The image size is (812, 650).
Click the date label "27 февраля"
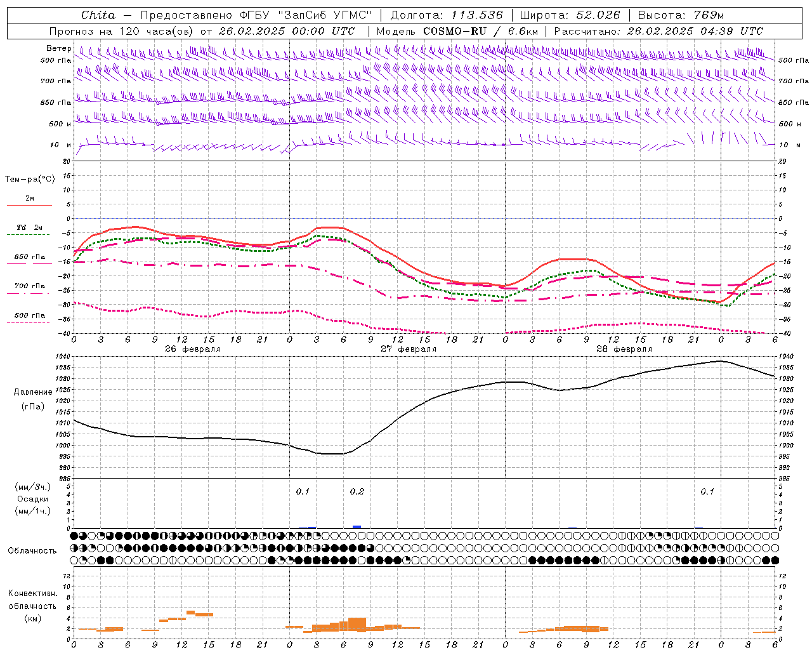tap(409, 349)
